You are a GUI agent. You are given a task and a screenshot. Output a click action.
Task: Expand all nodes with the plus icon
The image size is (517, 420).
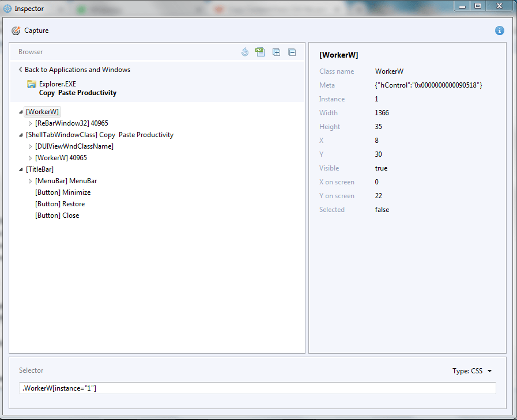tap(276, 52)
